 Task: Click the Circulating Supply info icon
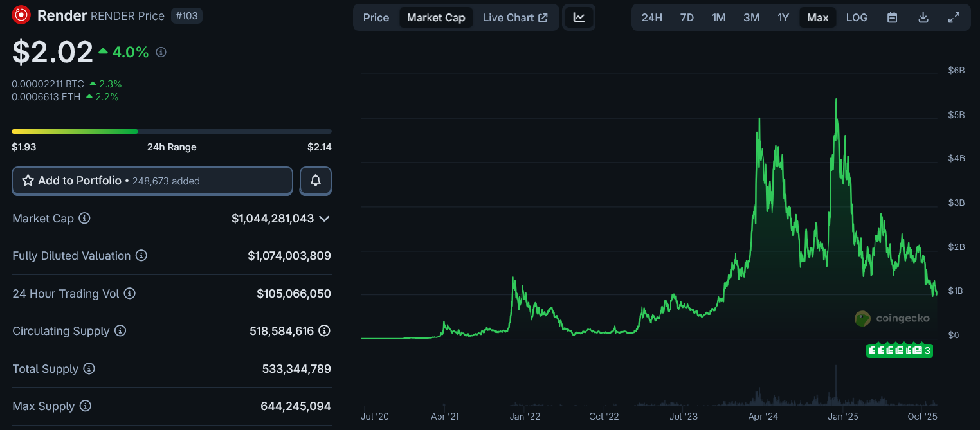120,331
